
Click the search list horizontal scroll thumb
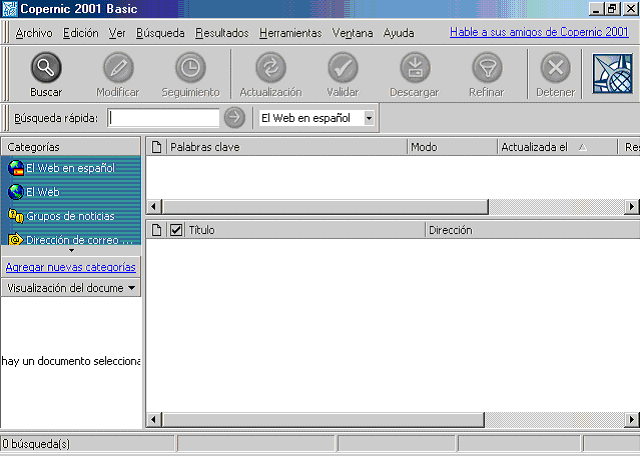click(325, 207)
